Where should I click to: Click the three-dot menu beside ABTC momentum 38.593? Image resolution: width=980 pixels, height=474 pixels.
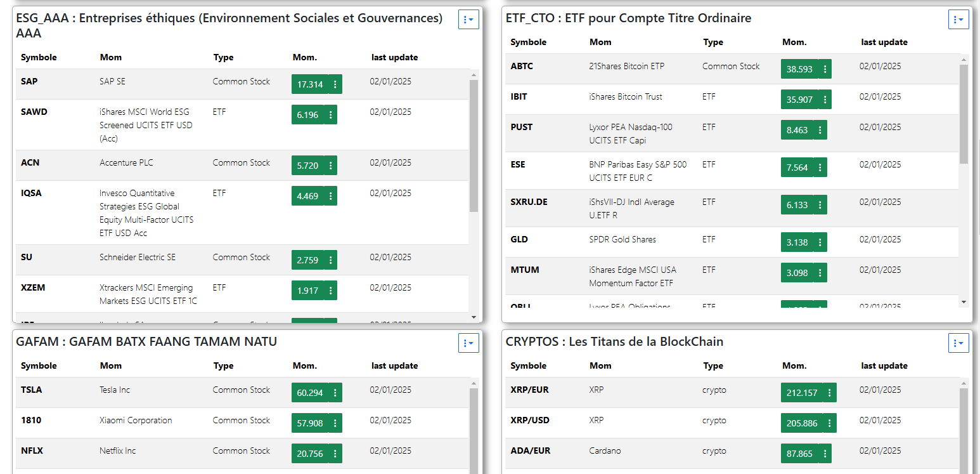tap(825, 69)
